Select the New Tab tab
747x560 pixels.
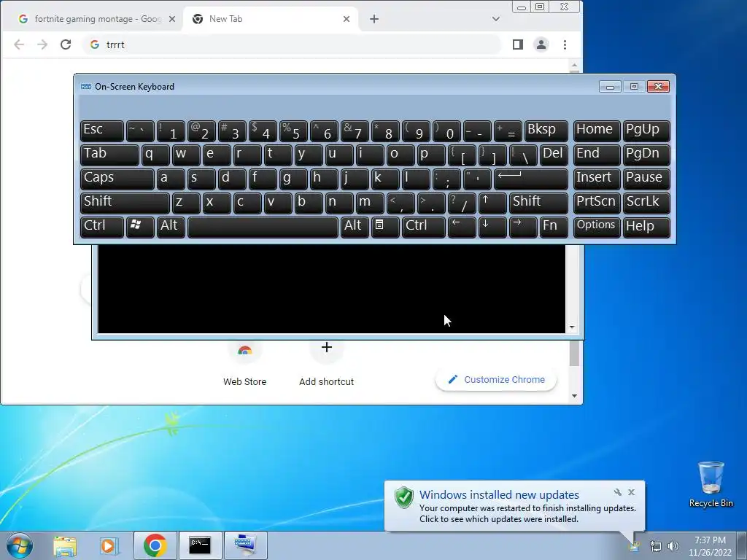[270, 19]
